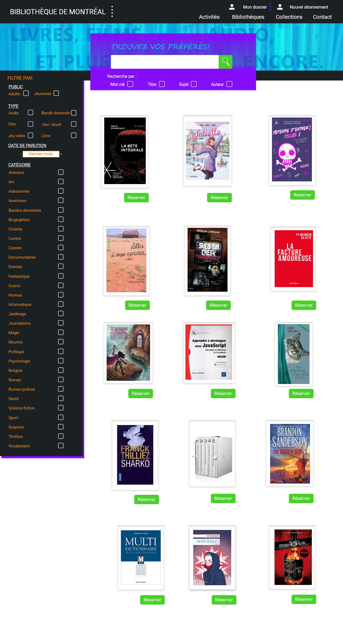Enable the Adulte public filter checkbox
Image resolution: width=343 pixels, height=644 pixels.
(x=26, y=93)
